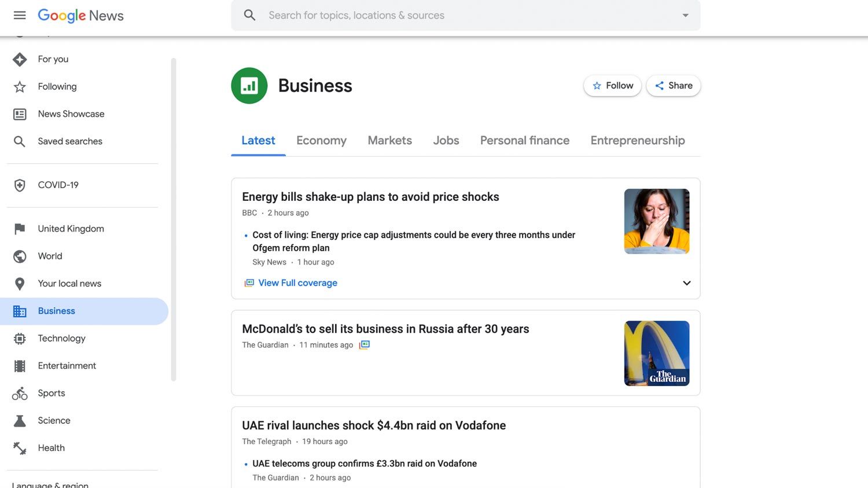
Task: Click the Science flask icon
Action: [20, 421]
